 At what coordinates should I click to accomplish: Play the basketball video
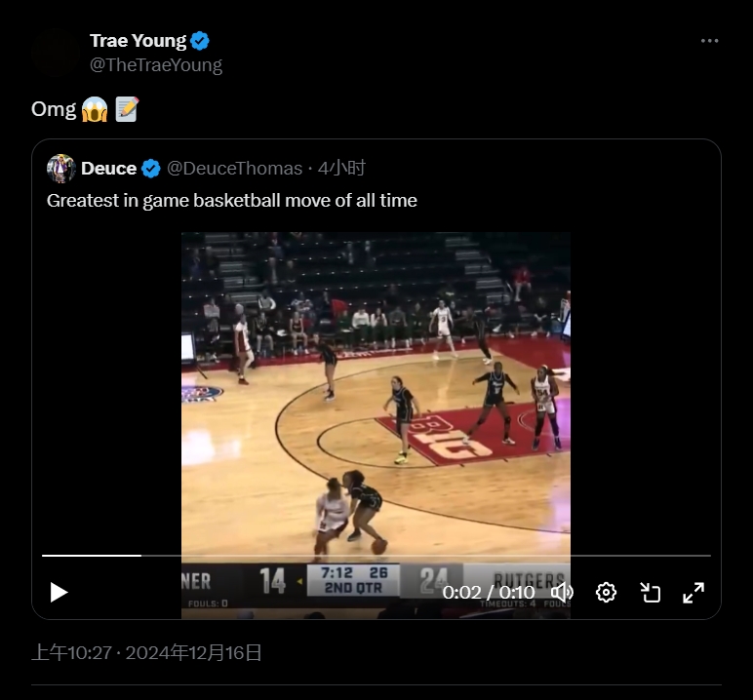(59, 592)
